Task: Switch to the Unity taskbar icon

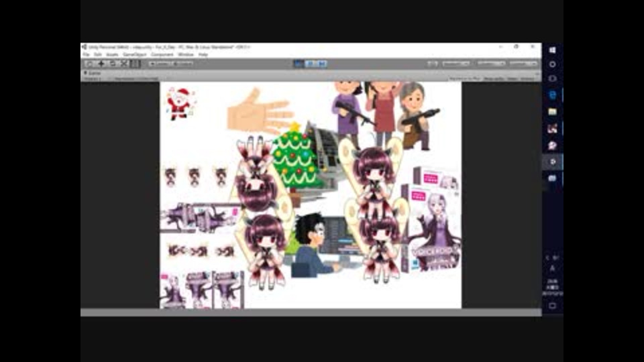Action: [x=552, y=162]
